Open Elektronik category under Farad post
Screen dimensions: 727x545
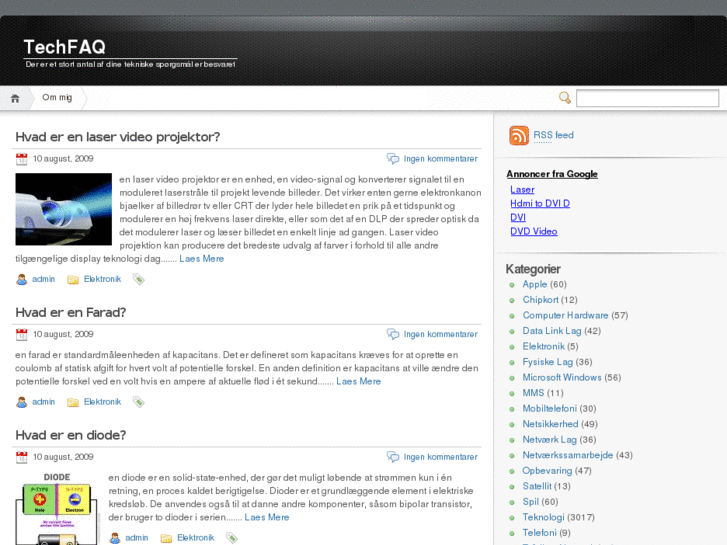click(x=102, y=402)
